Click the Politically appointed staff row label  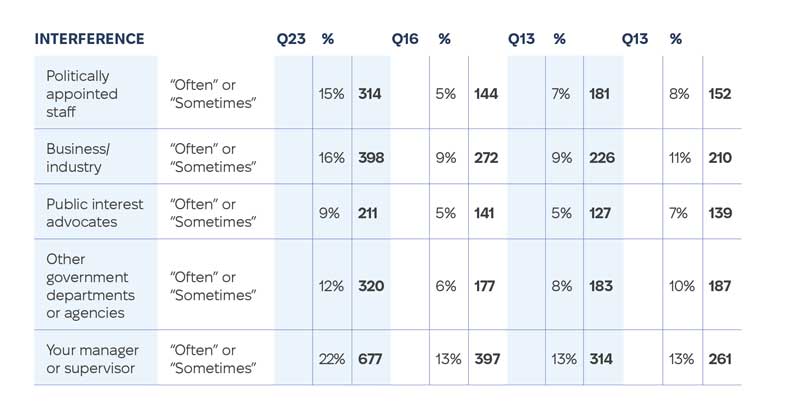[82, 94]
